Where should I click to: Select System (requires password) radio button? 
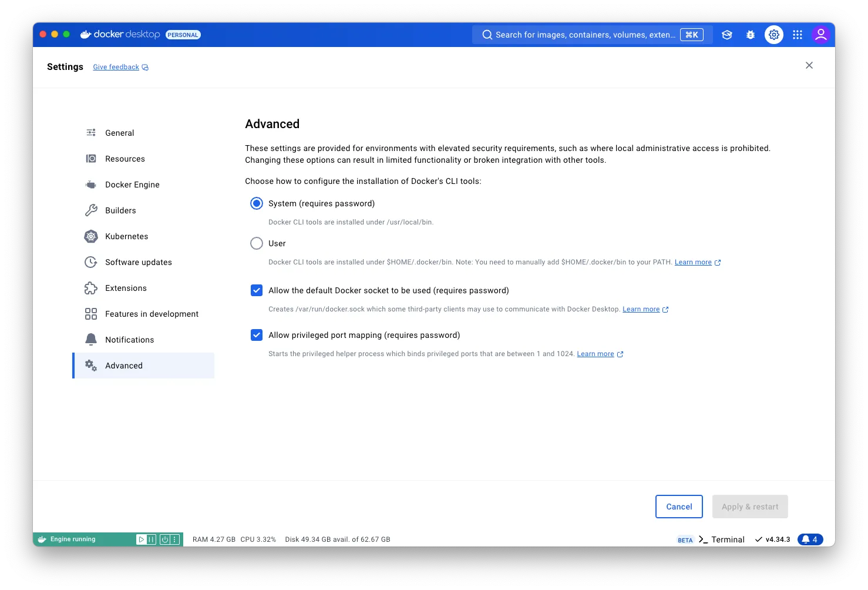click(257, 203)
